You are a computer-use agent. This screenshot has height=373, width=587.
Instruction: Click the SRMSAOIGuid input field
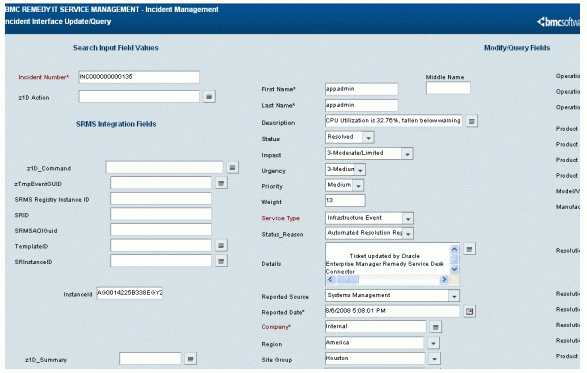(x=161, y=230)
